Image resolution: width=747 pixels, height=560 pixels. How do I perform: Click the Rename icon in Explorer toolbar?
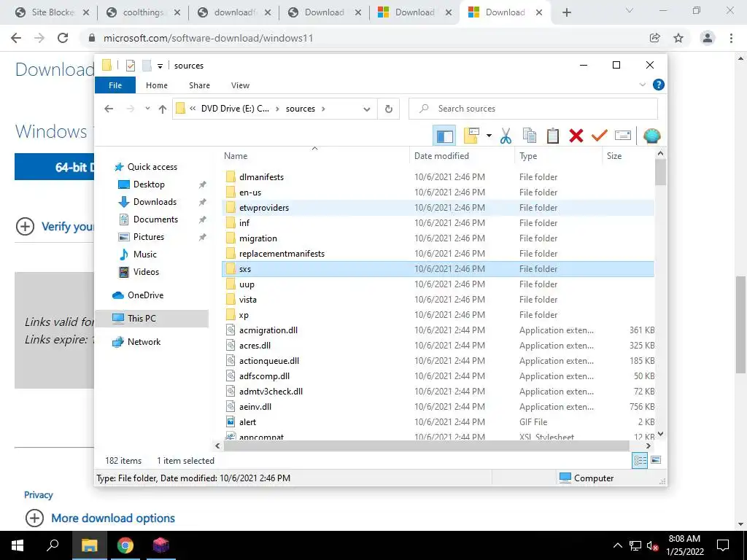pyautogui.click(x=623, y=136)
